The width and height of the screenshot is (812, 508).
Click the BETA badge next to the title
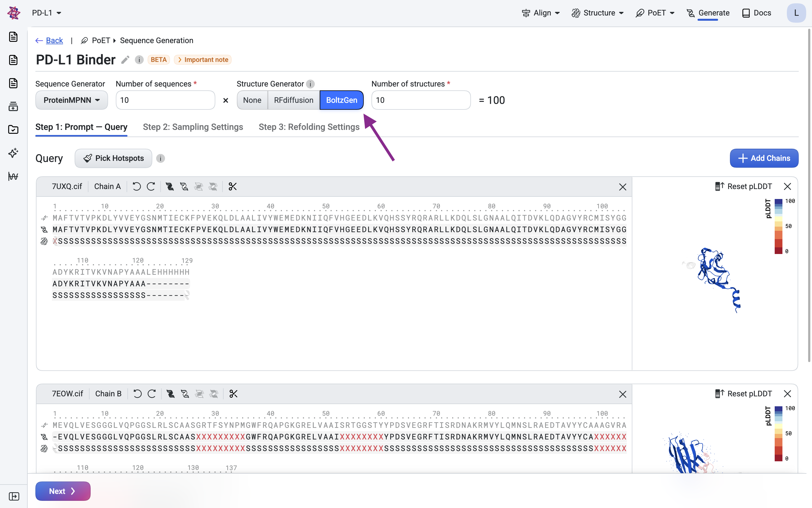click(x=159, y=60)
